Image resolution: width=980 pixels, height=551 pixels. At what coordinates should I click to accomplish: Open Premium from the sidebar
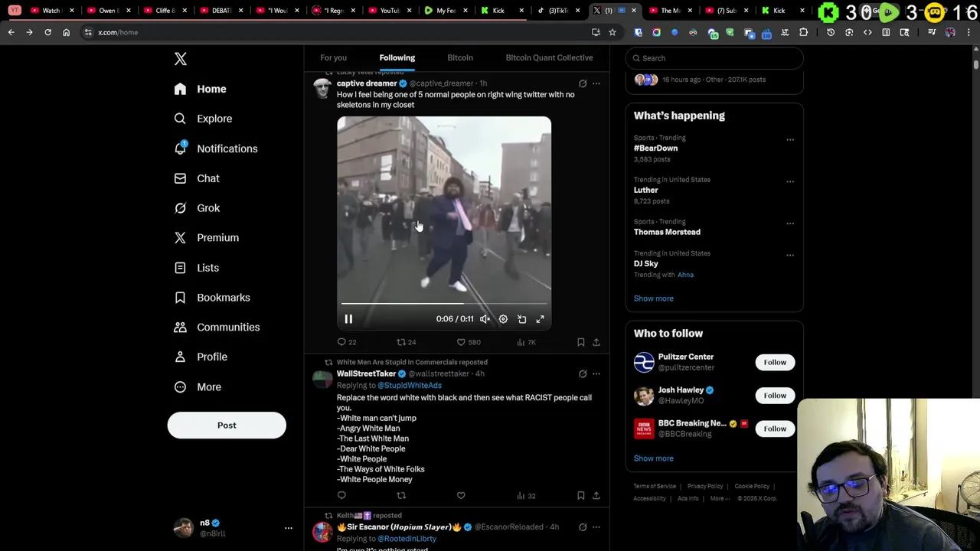(x=207, y=237)
